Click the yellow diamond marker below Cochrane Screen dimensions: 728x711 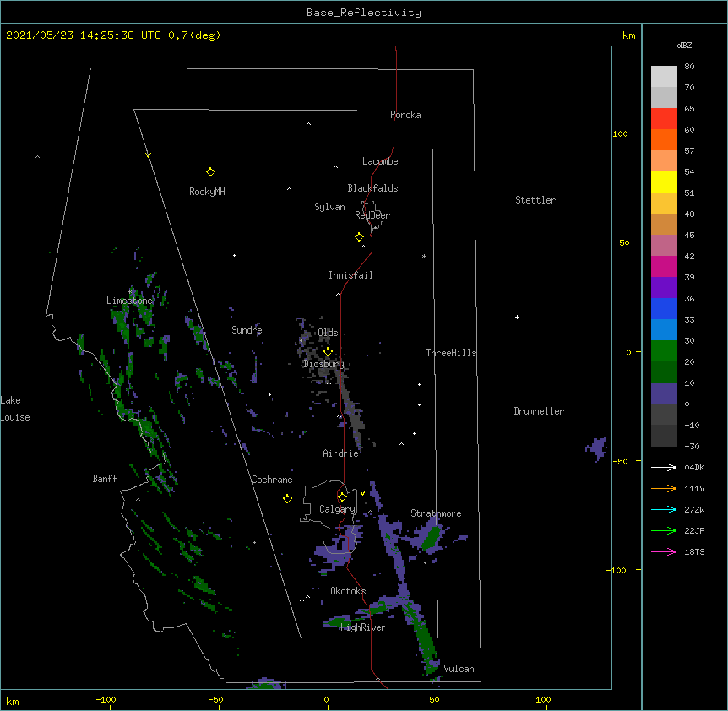pos(287,498)
